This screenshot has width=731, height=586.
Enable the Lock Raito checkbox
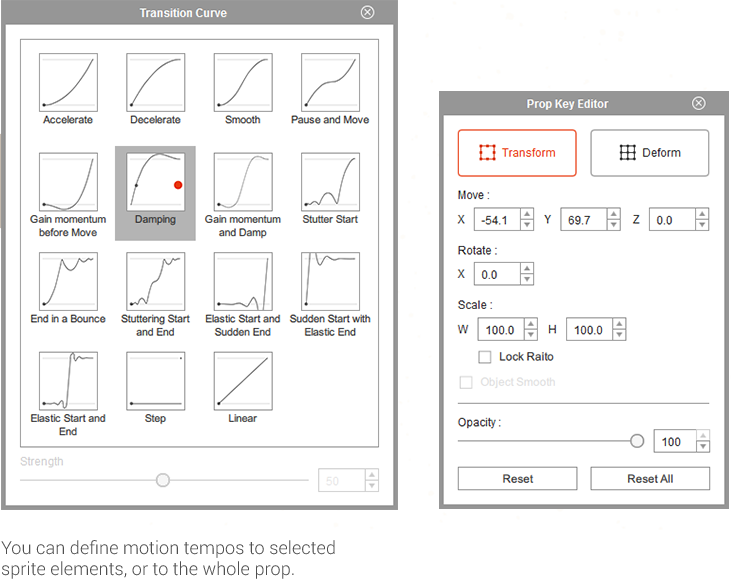pos(485,357)
